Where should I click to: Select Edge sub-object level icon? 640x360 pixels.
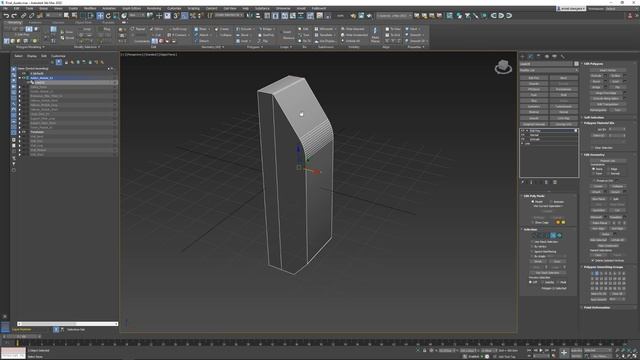point(541,236)
